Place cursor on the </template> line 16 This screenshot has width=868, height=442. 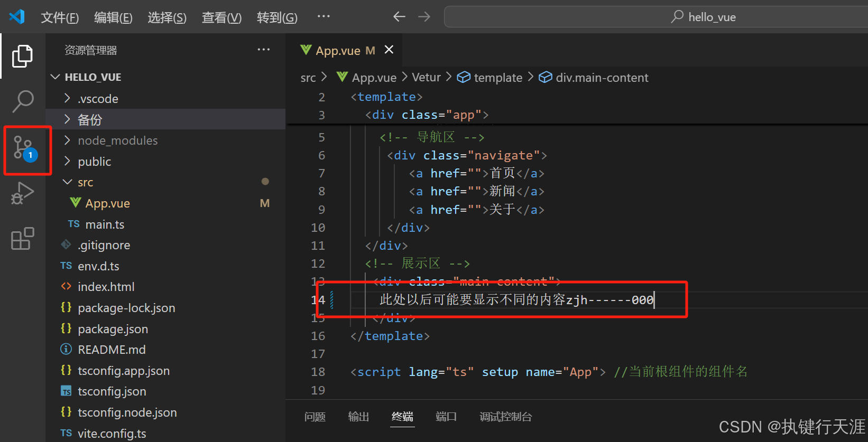coord(390,336)
